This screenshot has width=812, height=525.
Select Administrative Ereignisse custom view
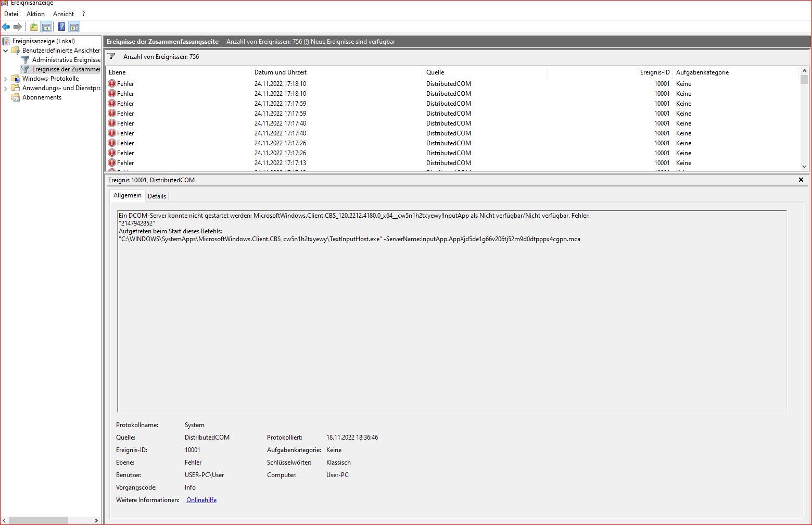66,60
